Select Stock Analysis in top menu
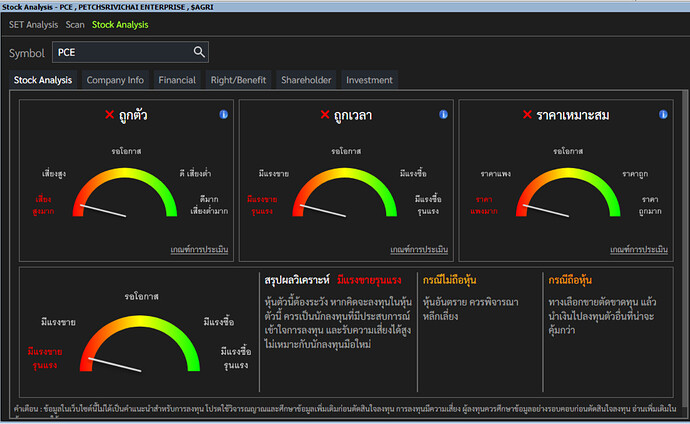The height and width of the screenshot is (424, 690). tap(120, 25)
